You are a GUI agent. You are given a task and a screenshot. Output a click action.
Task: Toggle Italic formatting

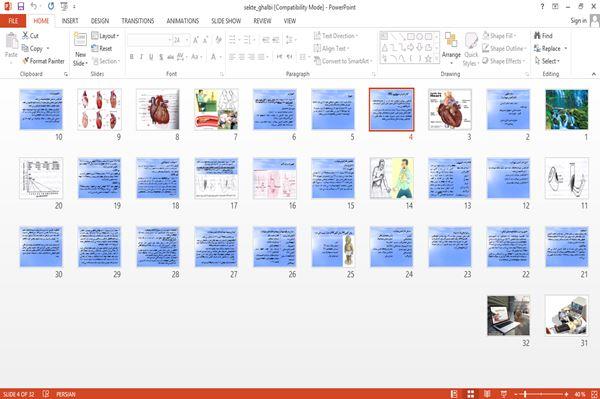pyautogui.click(x=141, y=57)
